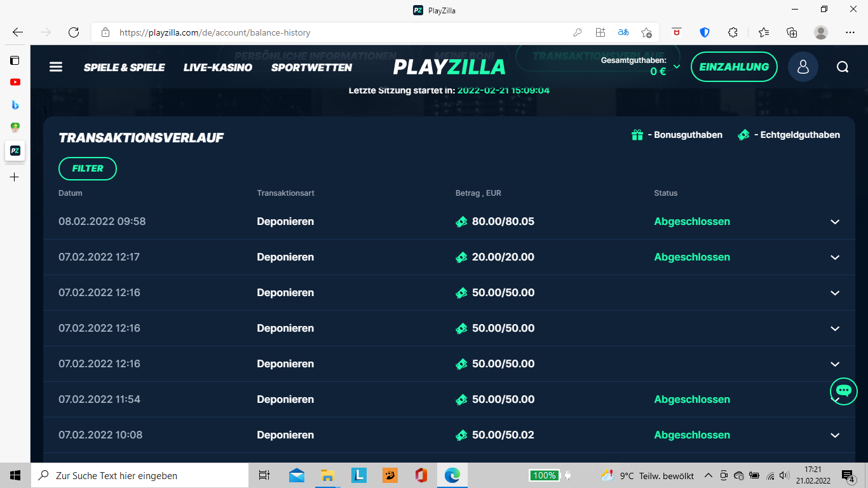The image size is (868, 488).
Task: Click the browser refresh button
Action: (x=74, y=32)
